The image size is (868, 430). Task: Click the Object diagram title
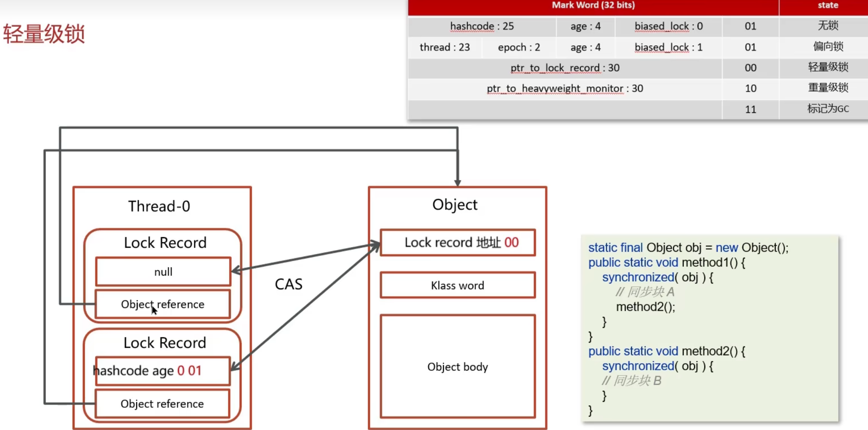click(455, 205)
